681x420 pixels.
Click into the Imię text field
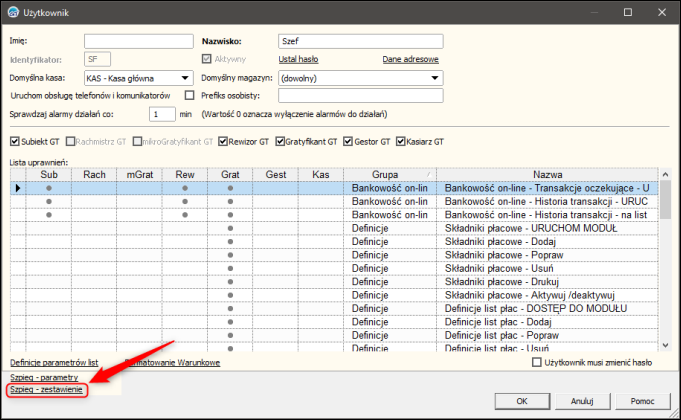point(137,41)
